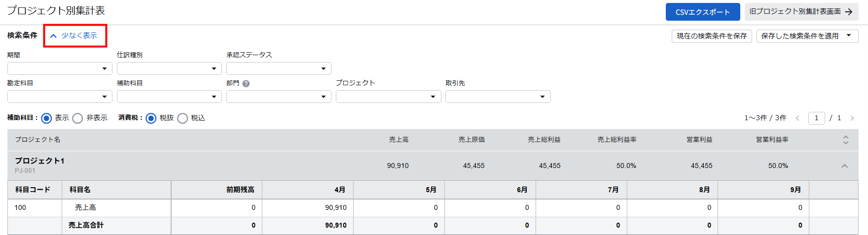Open the 勘定科目 dropdown
Viewport: 868px width, 235px height.
[x=60, y=97]
